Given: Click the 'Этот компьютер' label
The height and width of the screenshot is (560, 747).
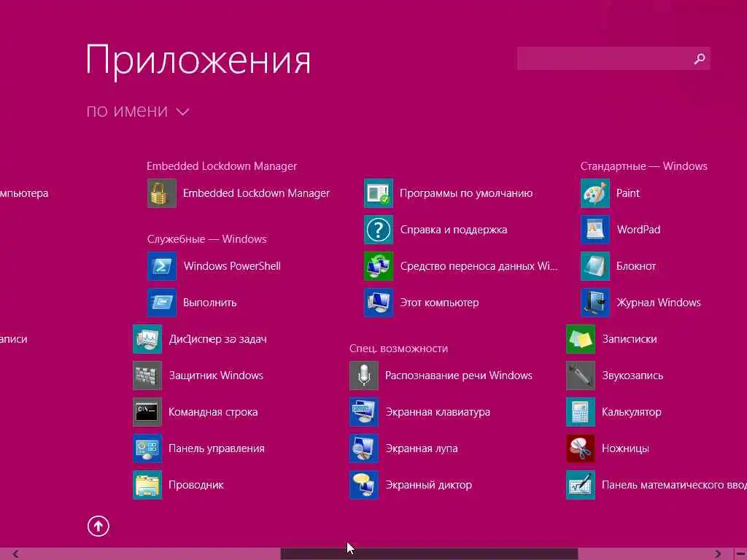Looking at the screenshot, I should [439, 303].
